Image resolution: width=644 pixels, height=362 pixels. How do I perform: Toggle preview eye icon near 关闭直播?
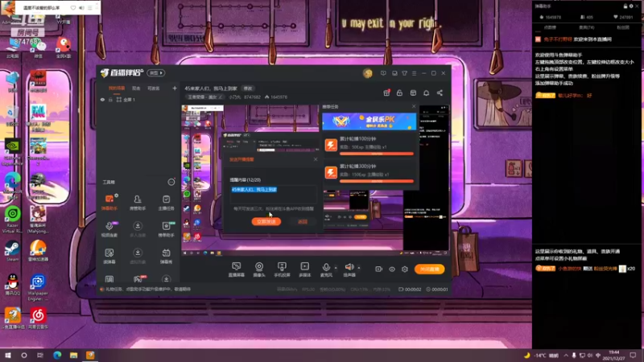pyautogui.click(x=392, y=269)
